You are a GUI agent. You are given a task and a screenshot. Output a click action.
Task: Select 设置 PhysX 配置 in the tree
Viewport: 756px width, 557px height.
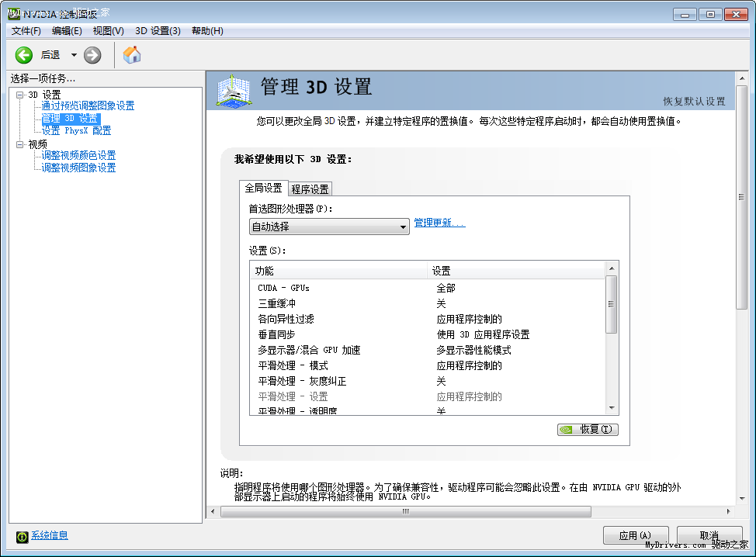(76, 130)
